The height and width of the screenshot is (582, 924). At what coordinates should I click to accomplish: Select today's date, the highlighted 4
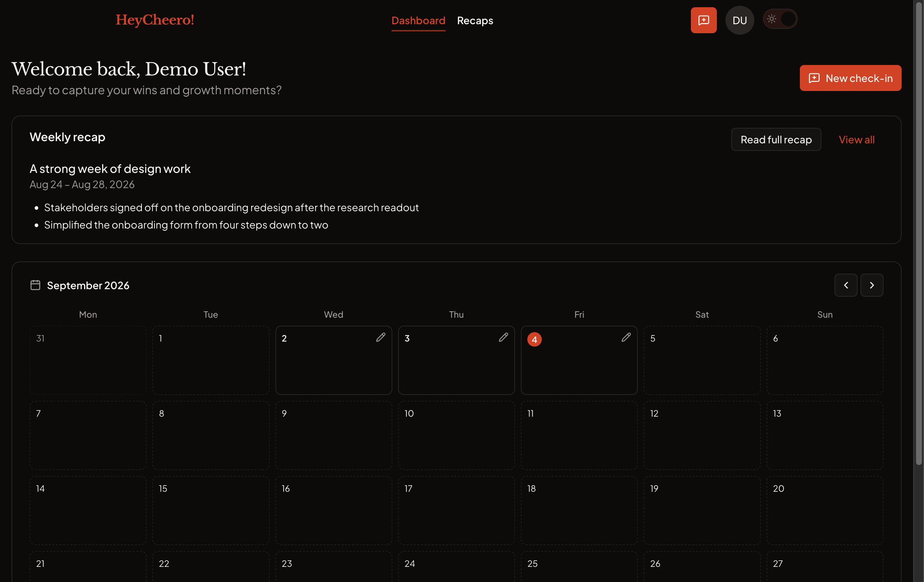click(534, 339)
